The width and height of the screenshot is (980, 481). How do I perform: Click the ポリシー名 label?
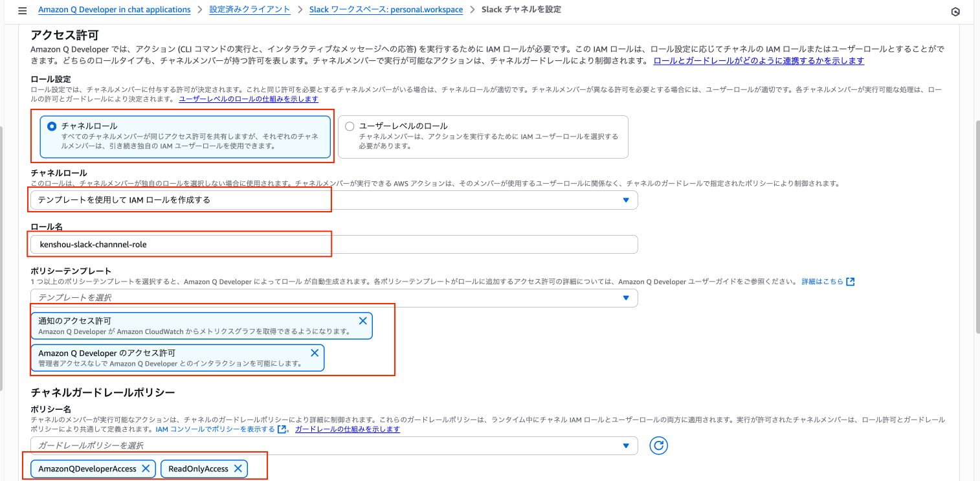(50, 410)
